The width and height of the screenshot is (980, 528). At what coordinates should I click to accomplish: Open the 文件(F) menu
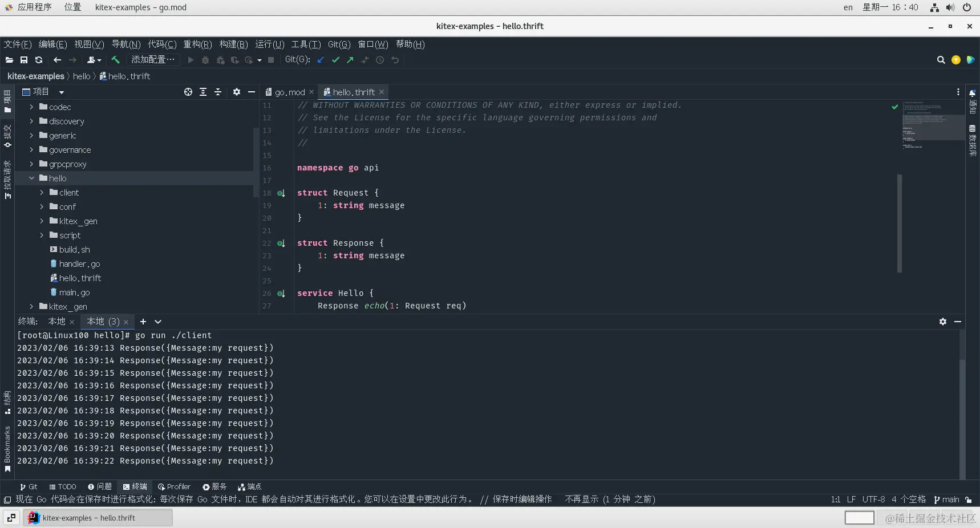coord(18,44)
